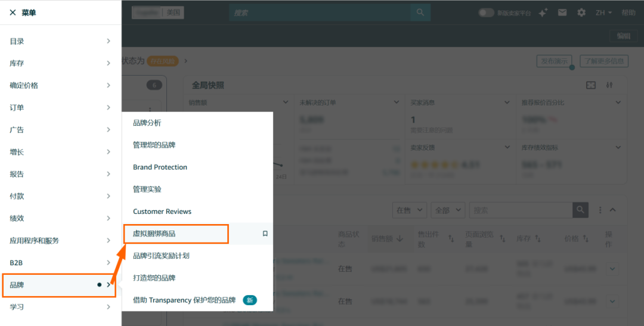Click the bookmark icon beside 虚拟捆绑商品

pos(265,234)
